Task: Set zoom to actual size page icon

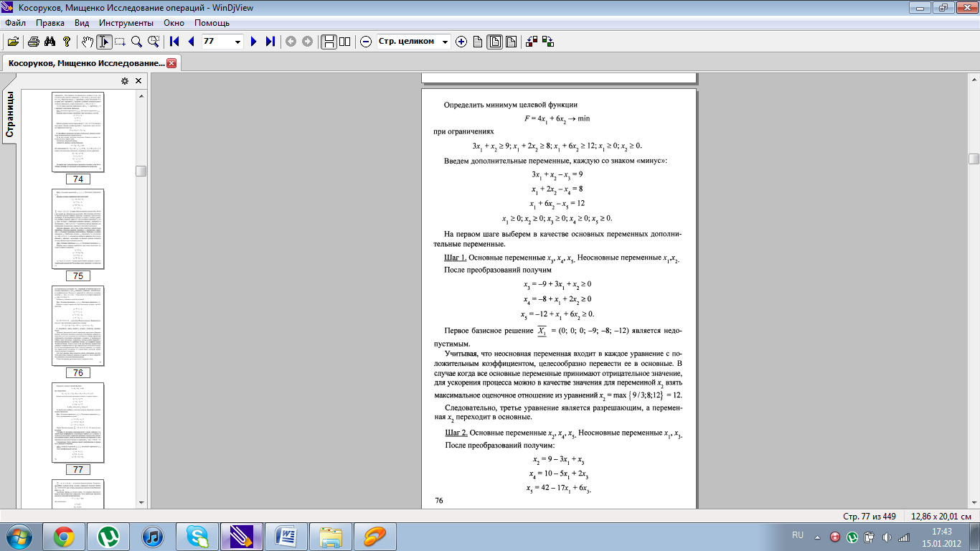Action: click(478, 42)
